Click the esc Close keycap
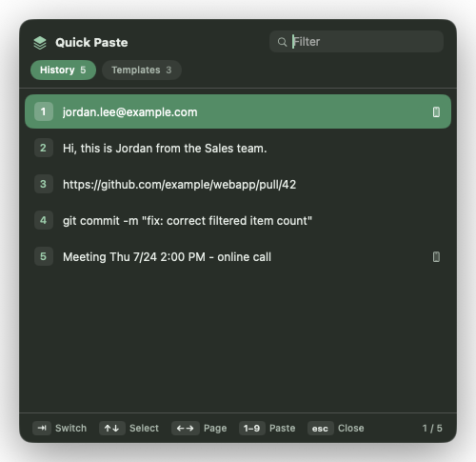Viewport: 476px width, 462px height. (320, 428)
